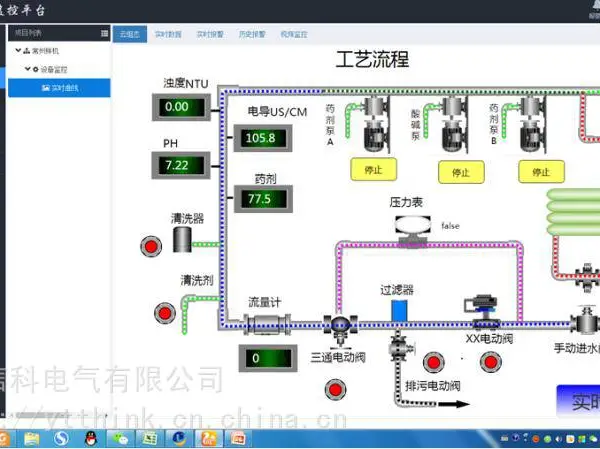Collapse the 常州样机 tree node chevron
This screenshot has height=449, width=600.
(x=18, y=50)
